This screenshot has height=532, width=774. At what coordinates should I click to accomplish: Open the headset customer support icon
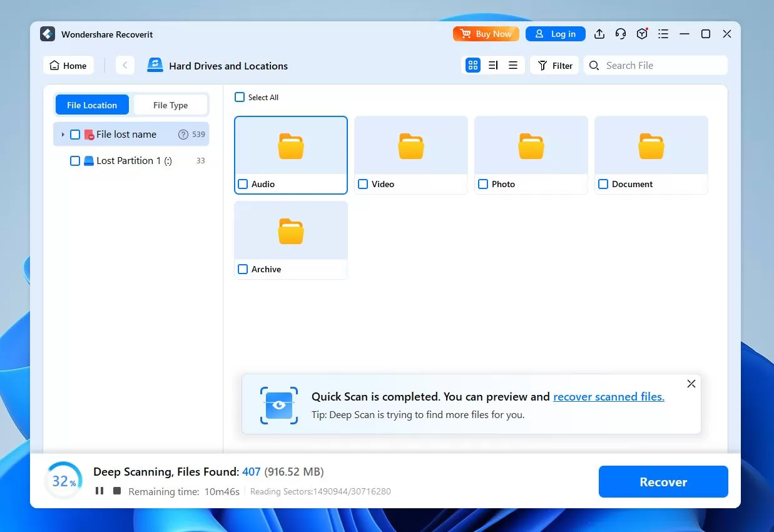(x=621, y=34)
